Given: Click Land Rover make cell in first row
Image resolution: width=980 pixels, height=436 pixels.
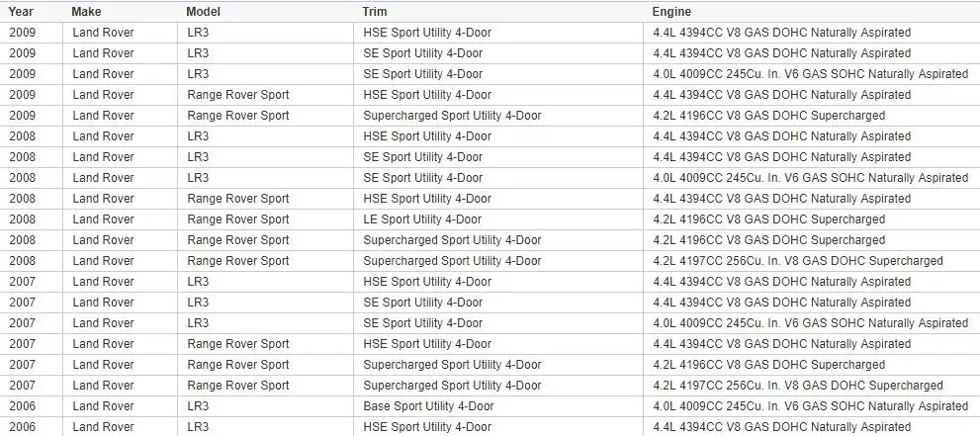Looking at the screenshot, I should [x=120, y=33].
